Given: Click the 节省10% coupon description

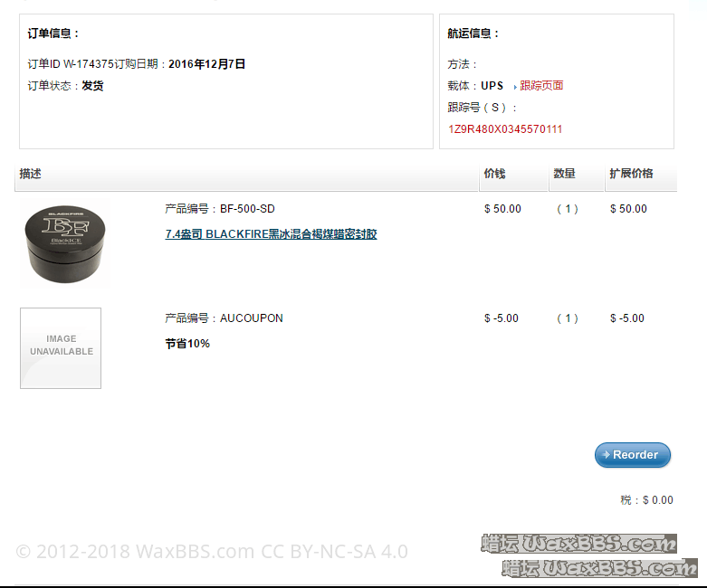Looking at the screenshot, I should click(187, 344).
